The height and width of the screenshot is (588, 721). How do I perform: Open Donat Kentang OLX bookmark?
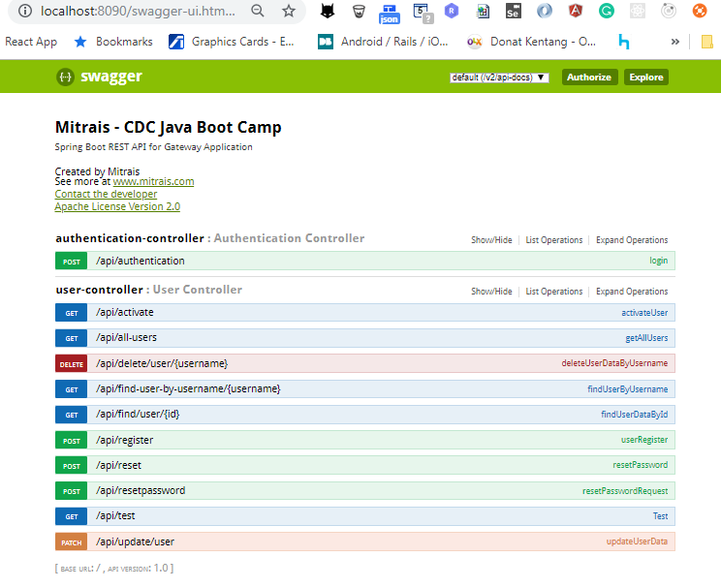point(531,42)
